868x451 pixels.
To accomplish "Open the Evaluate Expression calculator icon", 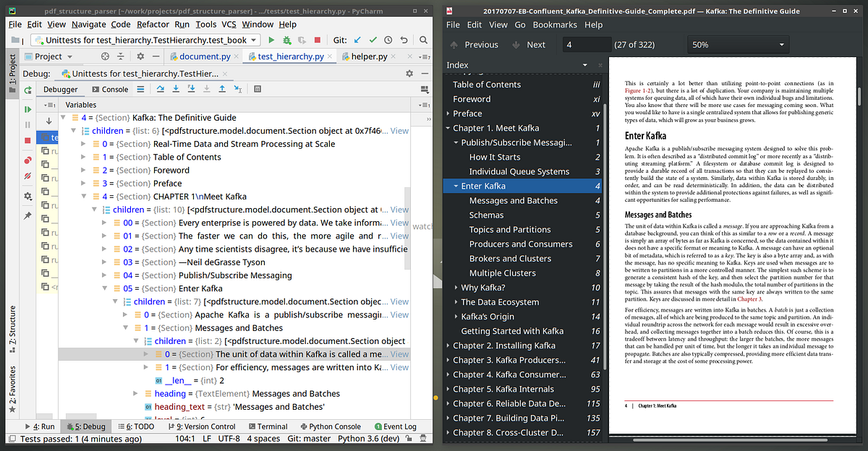I will (x=258, y=90).
